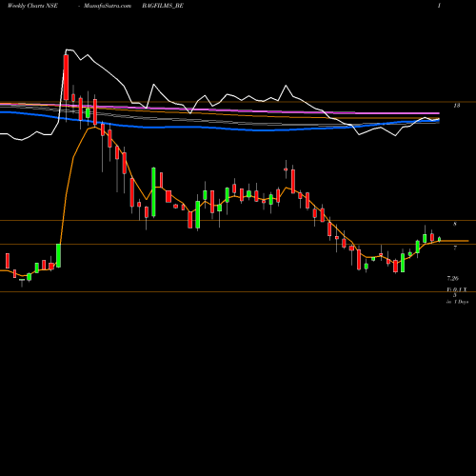This screenshot has width=476, height=476.
Task: Click the BAGFILMS_BE symbol label
Action: click(x=163, y=6)
